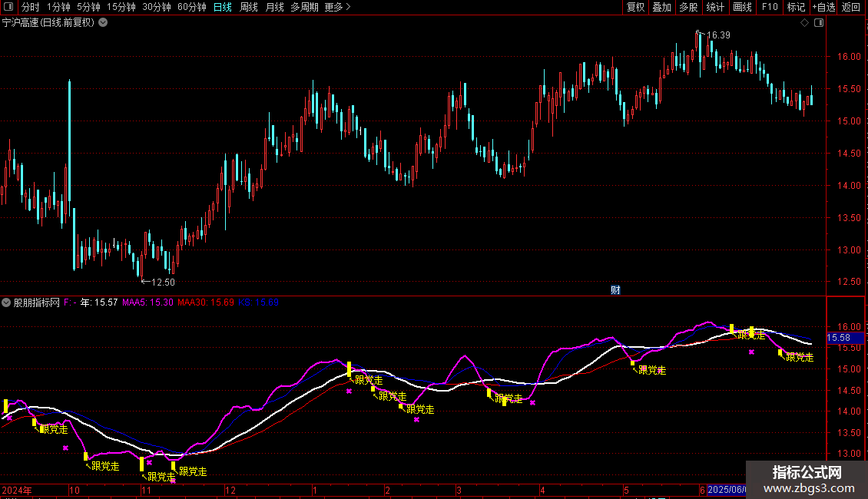Switch to the 分时 intraday view
This screenshot has width=868, height=499.
pyautogui.click(x=31, y=7)
